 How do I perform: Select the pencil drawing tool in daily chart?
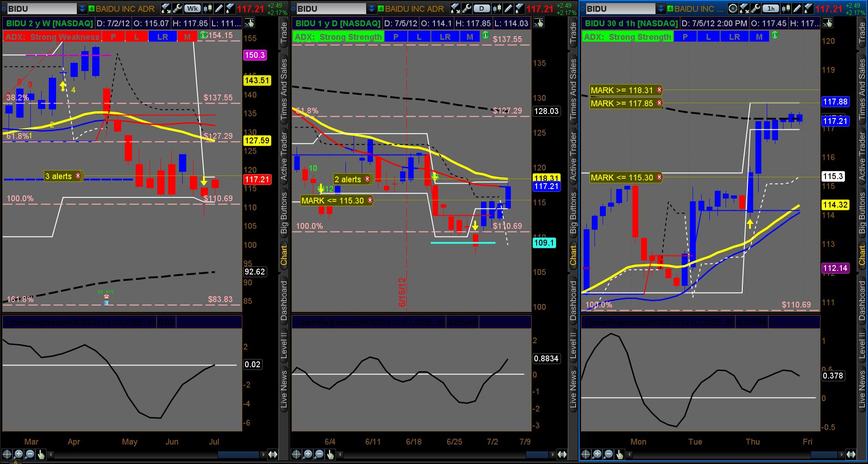pos(508,9)
